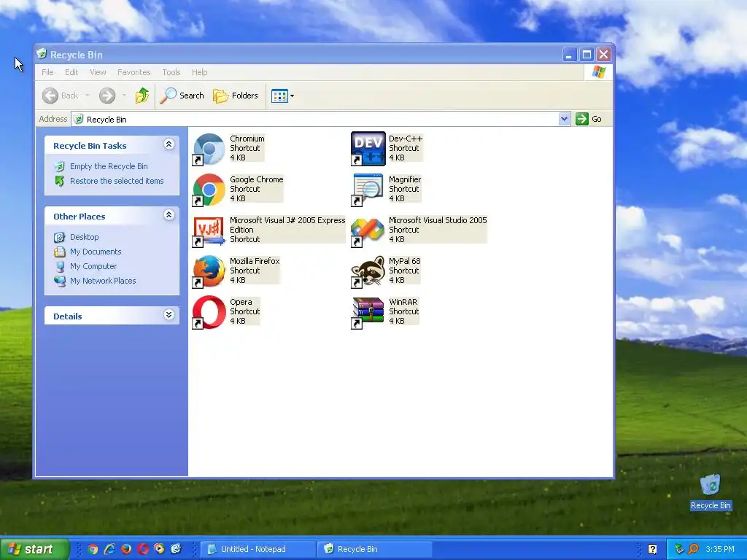Viewport: 747px width, 560px height.
Task: Open the Start menu
Action: (34, 549)
